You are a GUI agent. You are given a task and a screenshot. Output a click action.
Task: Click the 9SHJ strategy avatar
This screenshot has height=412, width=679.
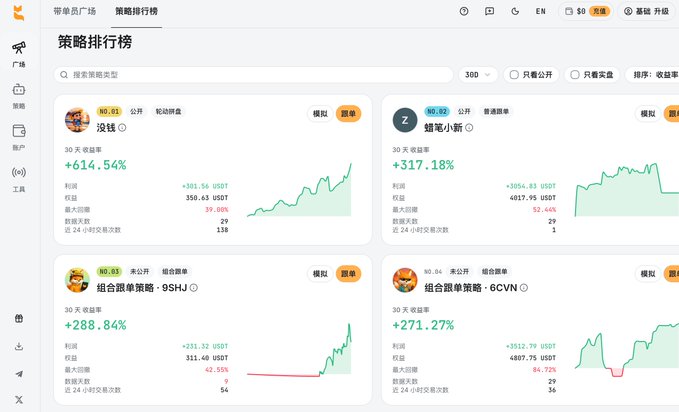pyautogui.click(x=77, y=280)
